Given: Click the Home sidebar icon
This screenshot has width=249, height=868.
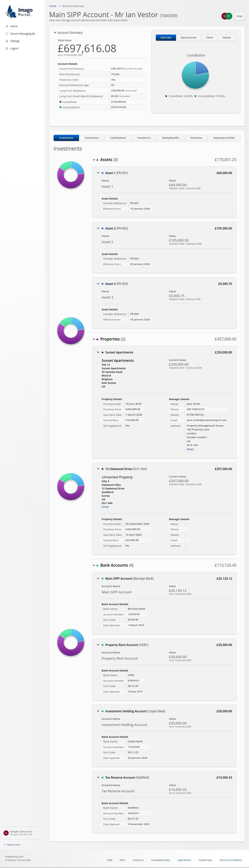Looking at the screenshot, I should (x=7, y=26).
